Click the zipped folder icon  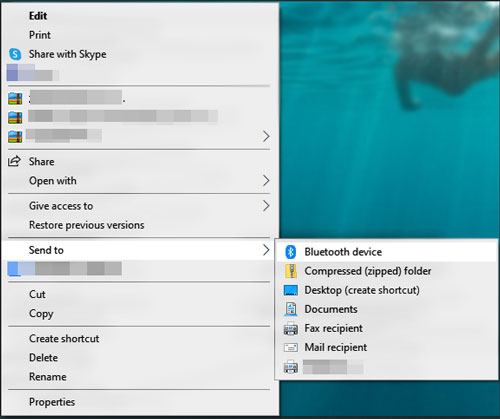(291, 271)
